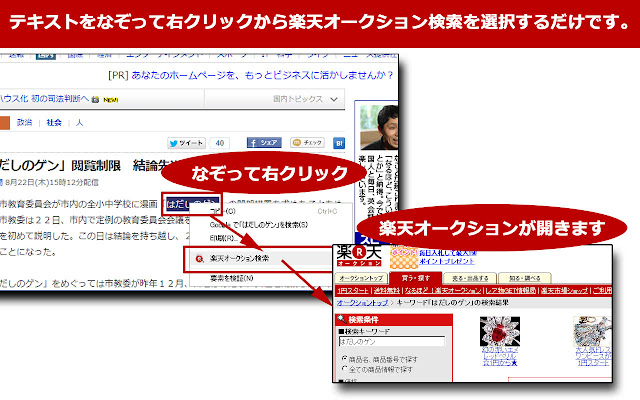This screenshot has height=400, width=640.
Task: Select 全ての商品情報で探す radio button
Action: coord(344,369)
